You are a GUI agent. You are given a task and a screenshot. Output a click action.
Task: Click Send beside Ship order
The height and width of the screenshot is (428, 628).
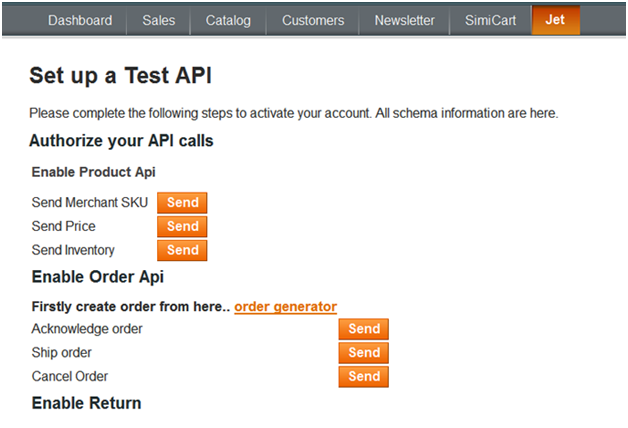[364, 353]
